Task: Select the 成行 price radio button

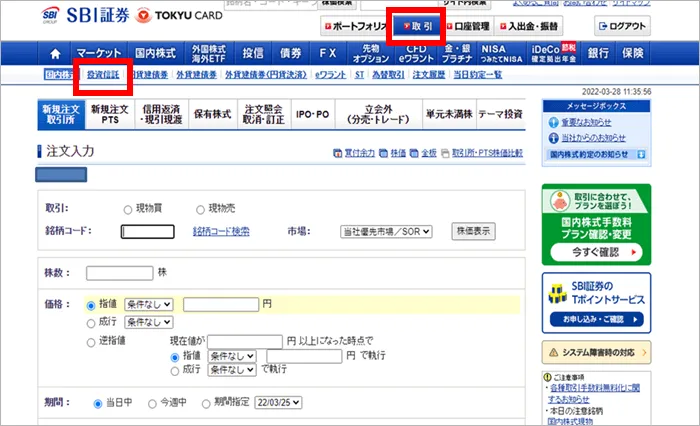Action: [91, 323]
